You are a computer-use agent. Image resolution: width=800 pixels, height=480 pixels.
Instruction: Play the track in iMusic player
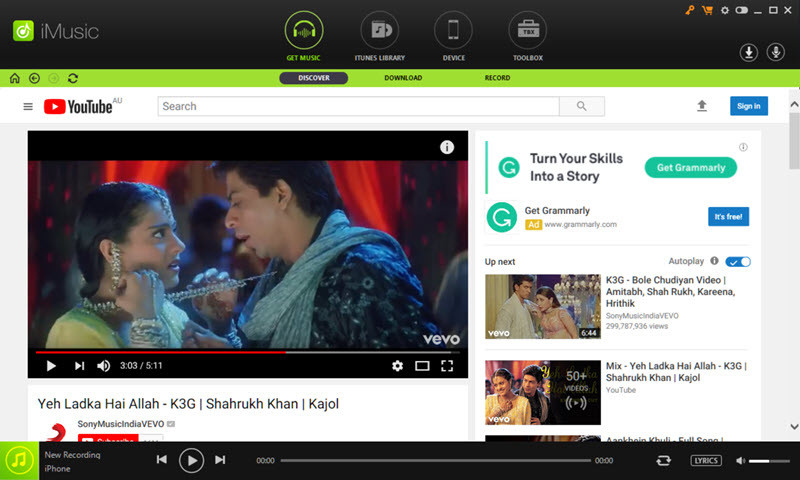pyautogui.click(x=191, y=461)
